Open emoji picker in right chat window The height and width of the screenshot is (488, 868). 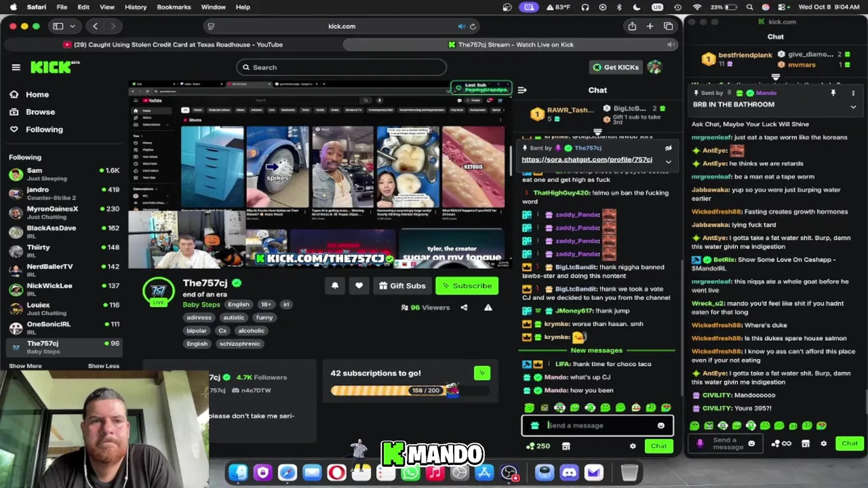[x=751, y=443]
